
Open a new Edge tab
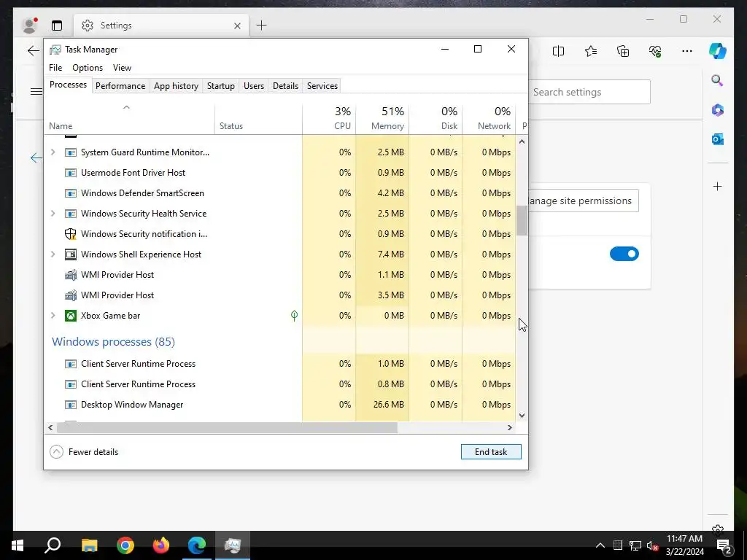(262, 26)
